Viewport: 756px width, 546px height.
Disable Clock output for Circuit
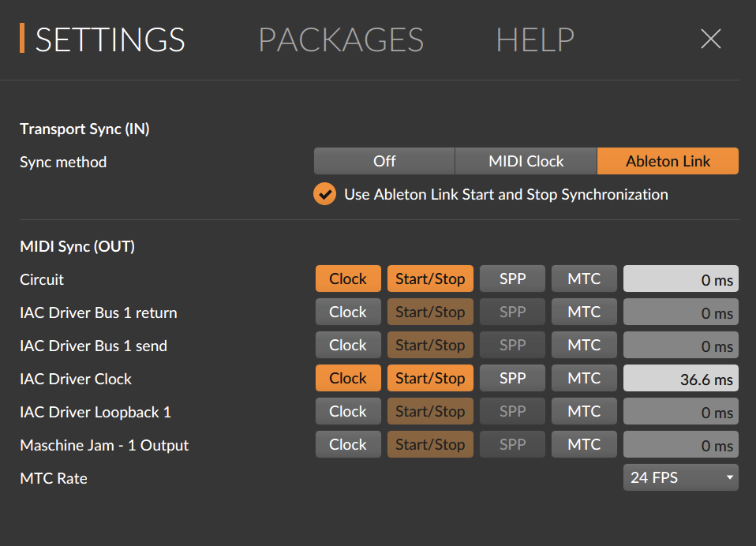point(348,279)
